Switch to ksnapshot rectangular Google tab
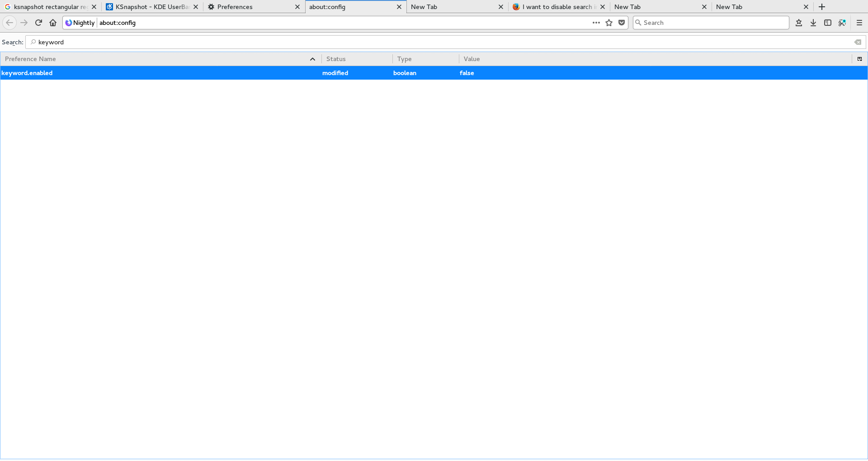 pyautogui.click(x=51, y=7)
